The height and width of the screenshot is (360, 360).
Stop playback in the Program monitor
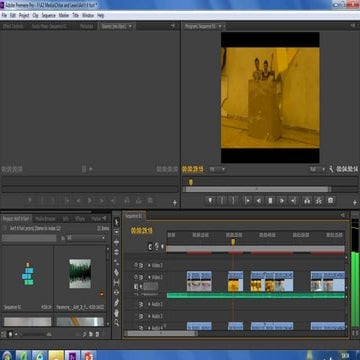pyautogui.click(x=270, y=201)
